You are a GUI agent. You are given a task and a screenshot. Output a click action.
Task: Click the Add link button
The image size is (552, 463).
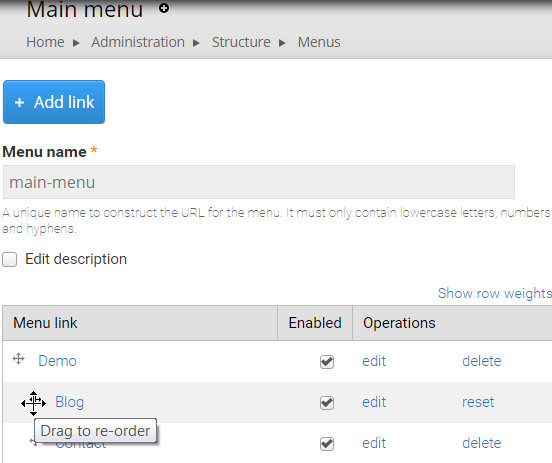tap(54, 102)
